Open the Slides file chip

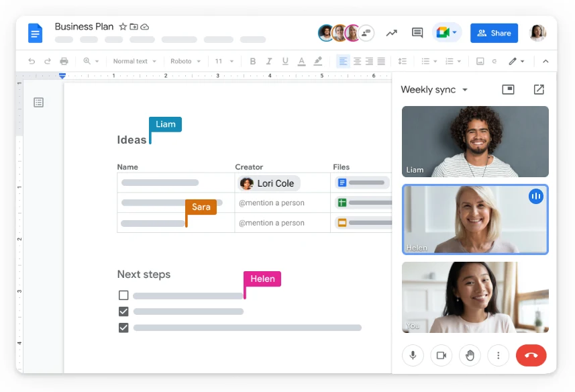coord(363,223)
